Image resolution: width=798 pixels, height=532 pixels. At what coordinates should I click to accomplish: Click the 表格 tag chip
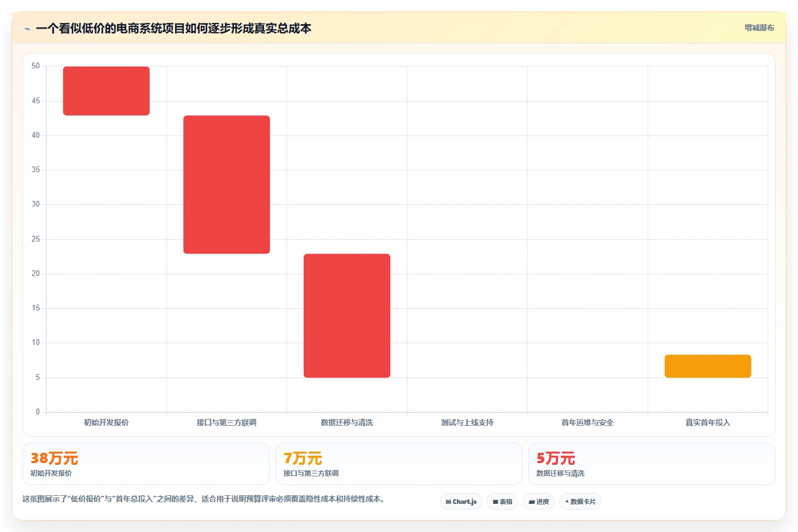[502, 502]
